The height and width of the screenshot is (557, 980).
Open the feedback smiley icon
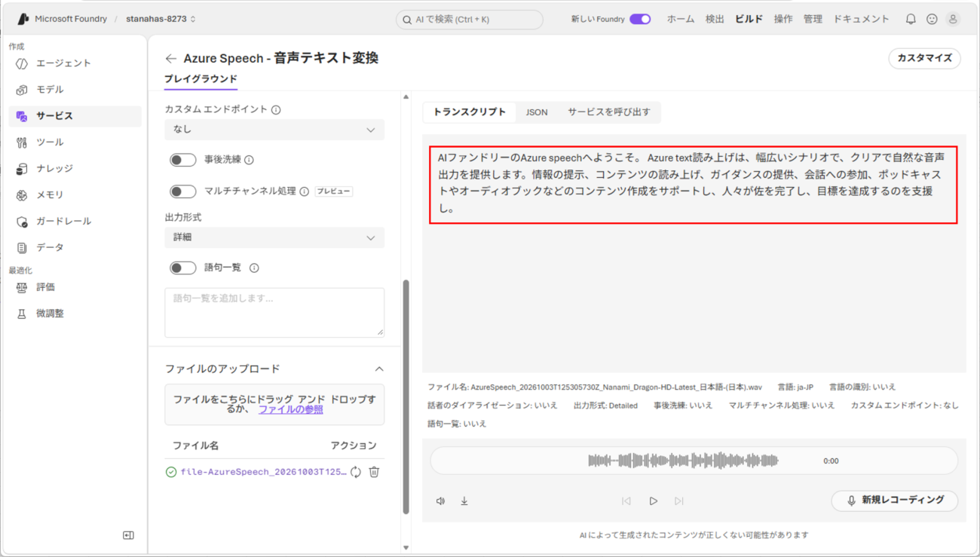(932, 19)
